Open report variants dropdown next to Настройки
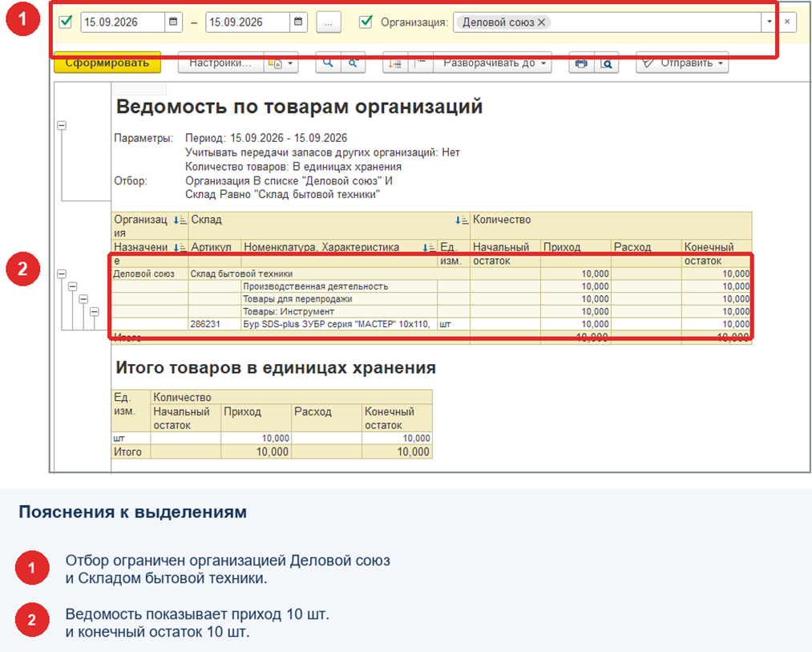812x652 pixels. 281,63
